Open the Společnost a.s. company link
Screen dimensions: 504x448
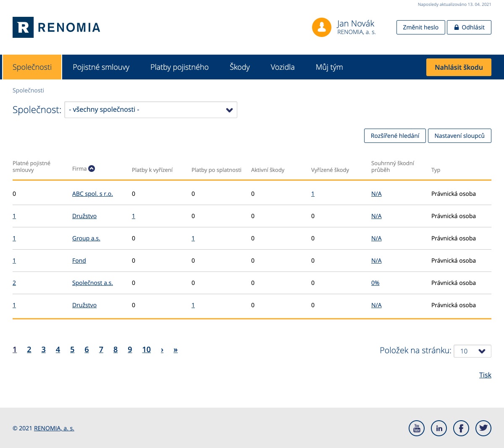pyautogui.click(x=92, y=283)
